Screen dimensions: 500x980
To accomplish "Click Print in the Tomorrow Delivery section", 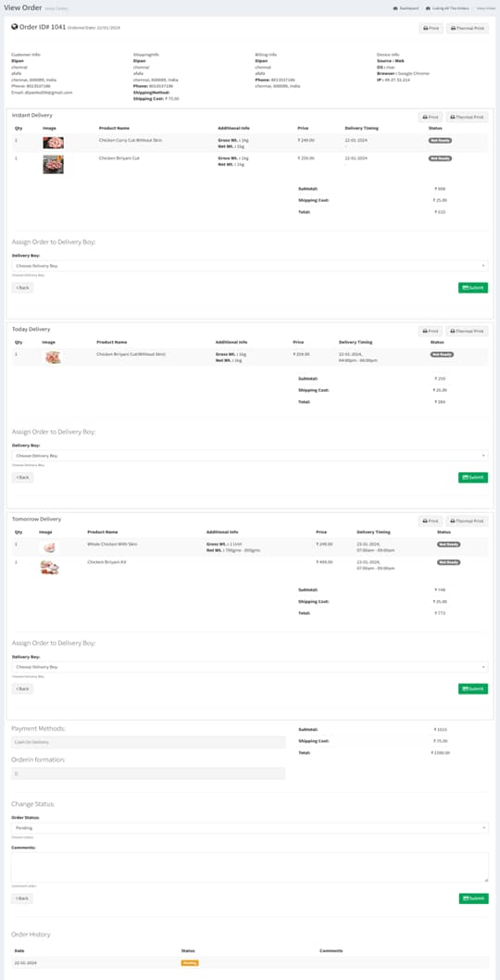I will pyautogui.click(x=431, y=521).
